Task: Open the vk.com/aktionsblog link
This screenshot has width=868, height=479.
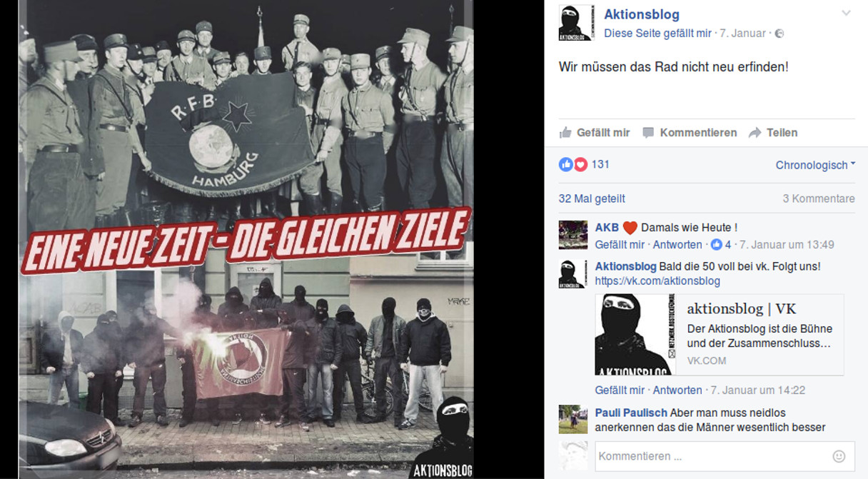Action: coord(657,281)
